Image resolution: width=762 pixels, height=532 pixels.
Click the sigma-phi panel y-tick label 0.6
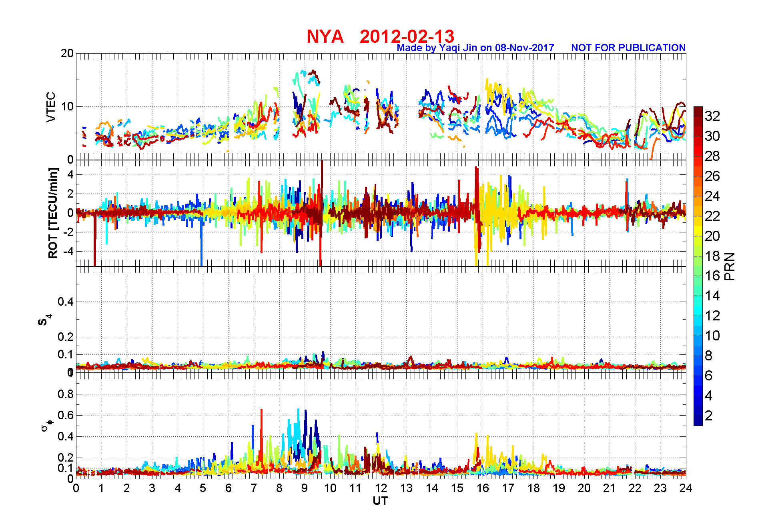(x=66, y=415)
